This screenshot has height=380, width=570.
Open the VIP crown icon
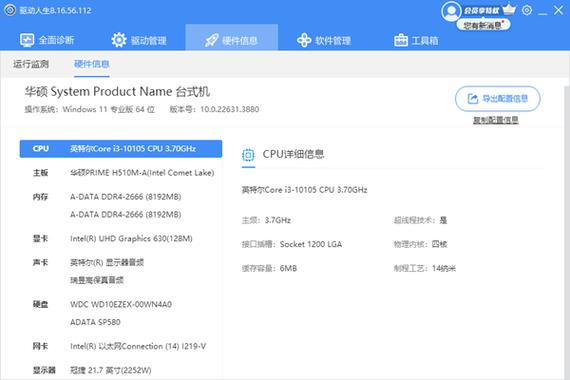click(x=509, y=9)
